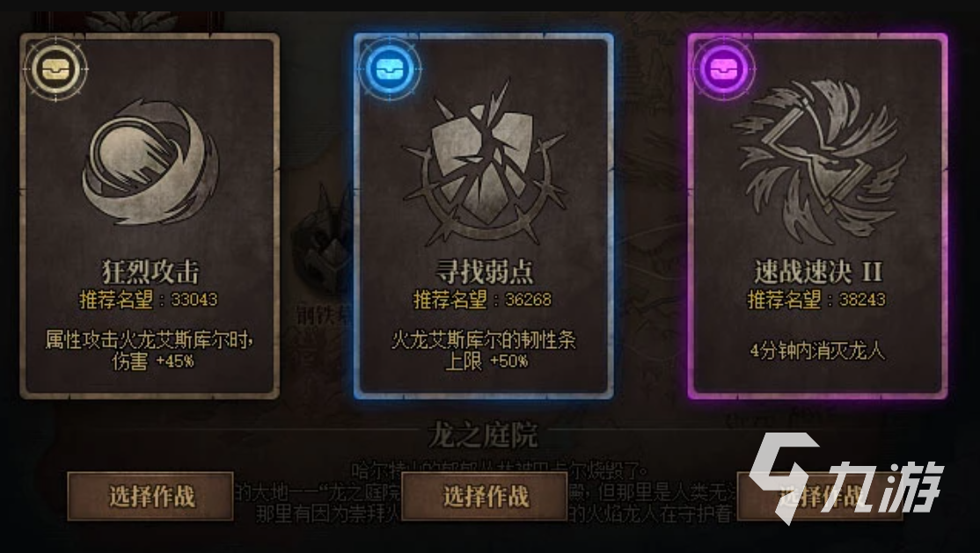
Task: Click the purple treasure chest reward icon
Action: pos(724,68)
